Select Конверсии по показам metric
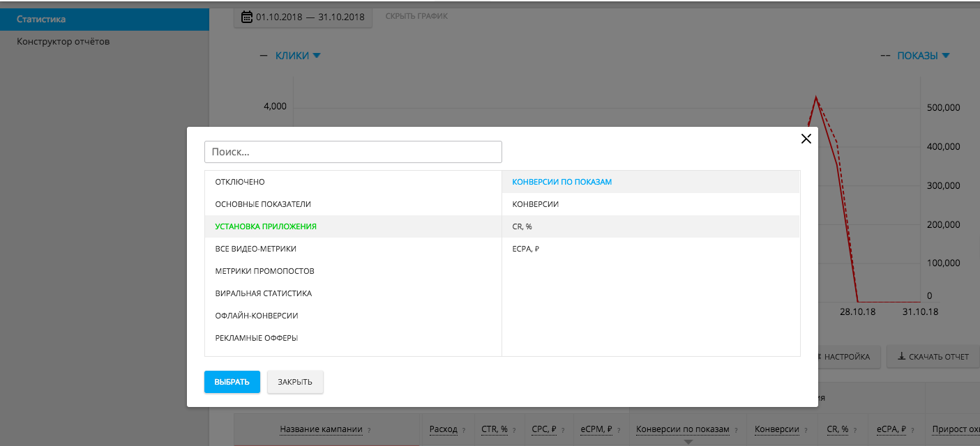The width and height of the screenshot is (980, 446). (561, 182)
